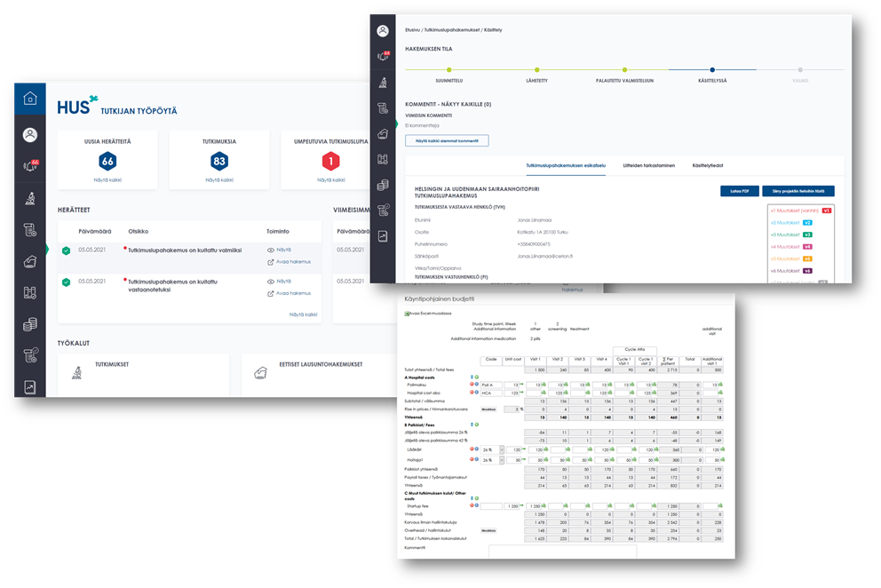The width and height of the screenshot is (881, 588).
Task: Click the eye Näytä icon for the valmiiksi notification
Action: tap(271, 250)
